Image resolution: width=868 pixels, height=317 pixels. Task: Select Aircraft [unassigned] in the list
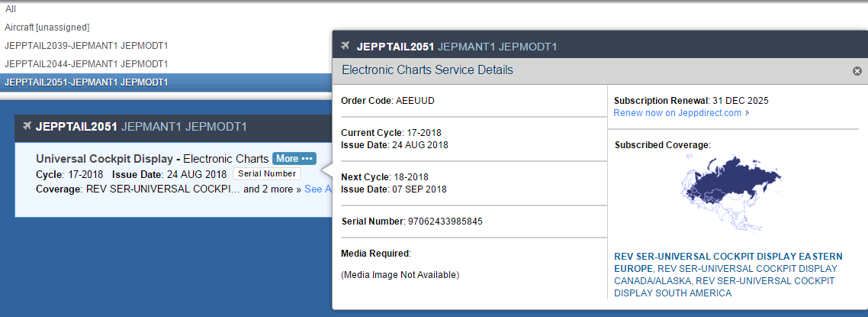point(47,27)
